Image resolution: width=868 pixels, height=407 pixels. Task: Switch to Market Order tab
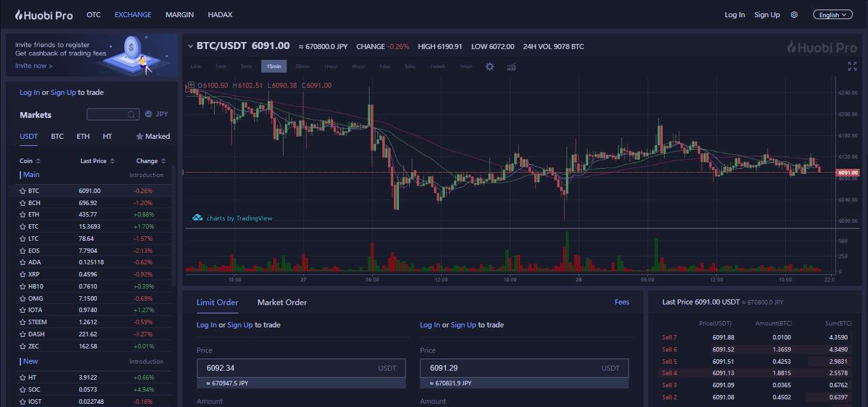coord(282,303)
